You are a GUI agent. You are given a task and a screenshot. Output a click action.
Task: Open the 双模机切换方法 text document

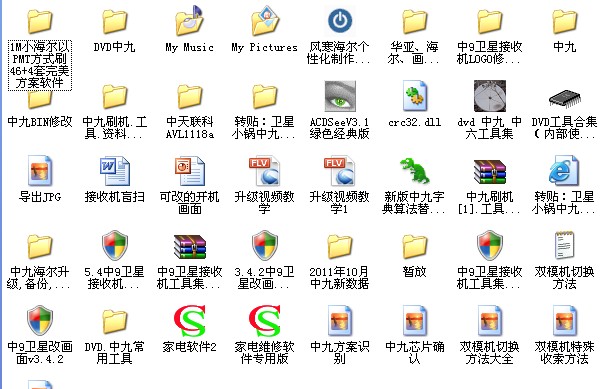[565, 246]
